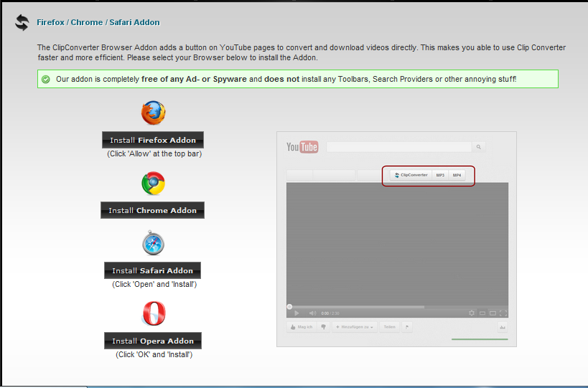Click Install Chrome Addon button
This screenshot has height=388, width=588.
(x=153, y=210)
